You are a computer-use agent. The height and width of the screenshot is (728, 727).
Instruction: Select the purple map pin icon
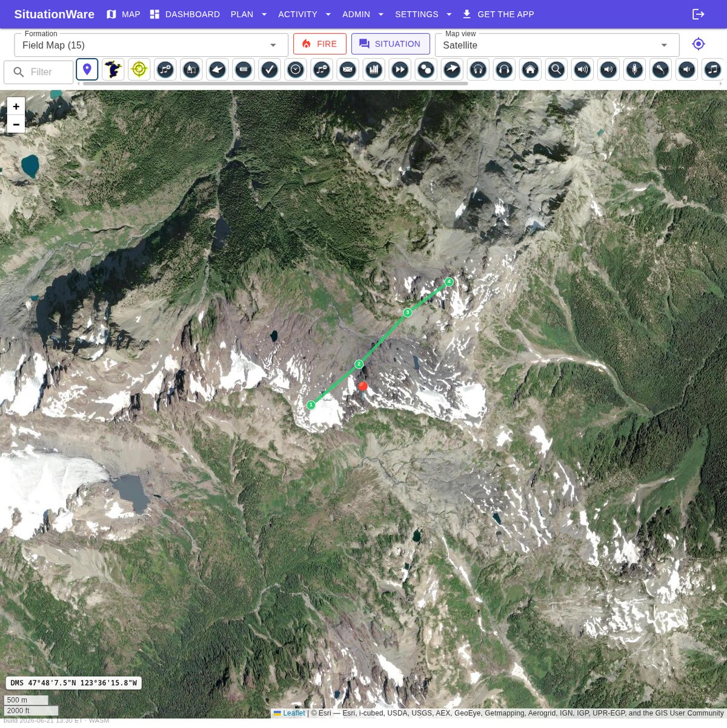point(87,70)
